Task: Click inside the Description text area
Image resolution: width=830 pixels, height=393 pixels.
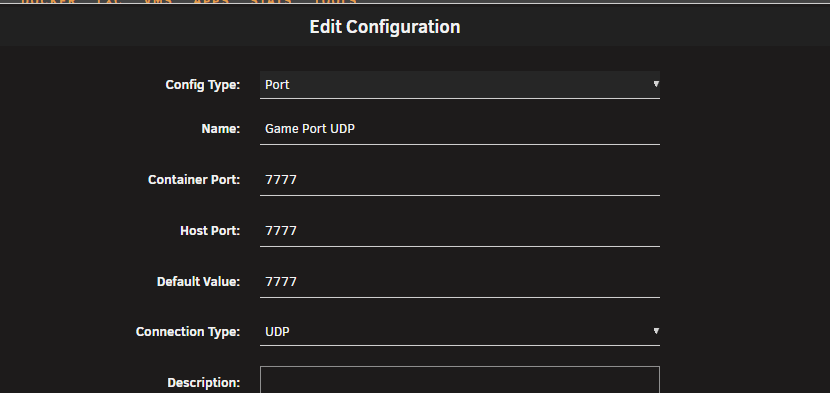Action: point(459,380)
